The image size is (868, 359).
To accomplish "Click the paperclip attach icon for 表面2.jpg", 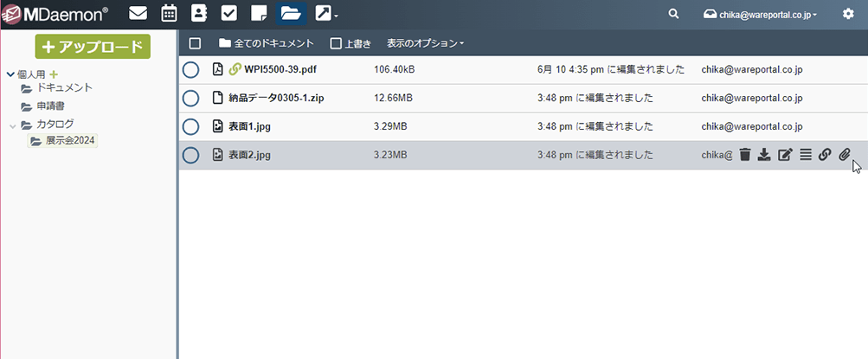I will pyautogui.click(x=845, y=155).
